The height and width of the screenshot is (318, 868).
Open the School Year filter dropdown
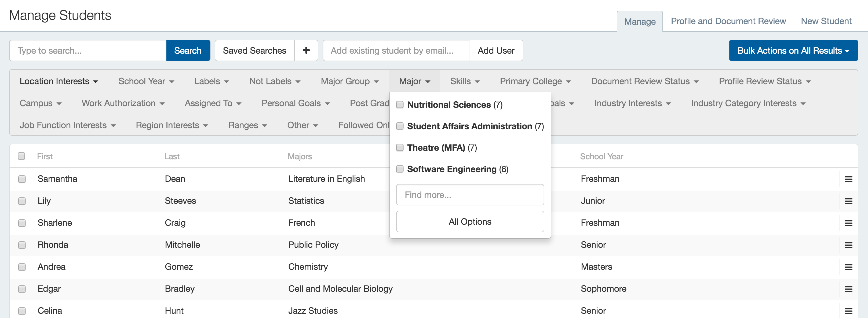[x=146, y=81]
